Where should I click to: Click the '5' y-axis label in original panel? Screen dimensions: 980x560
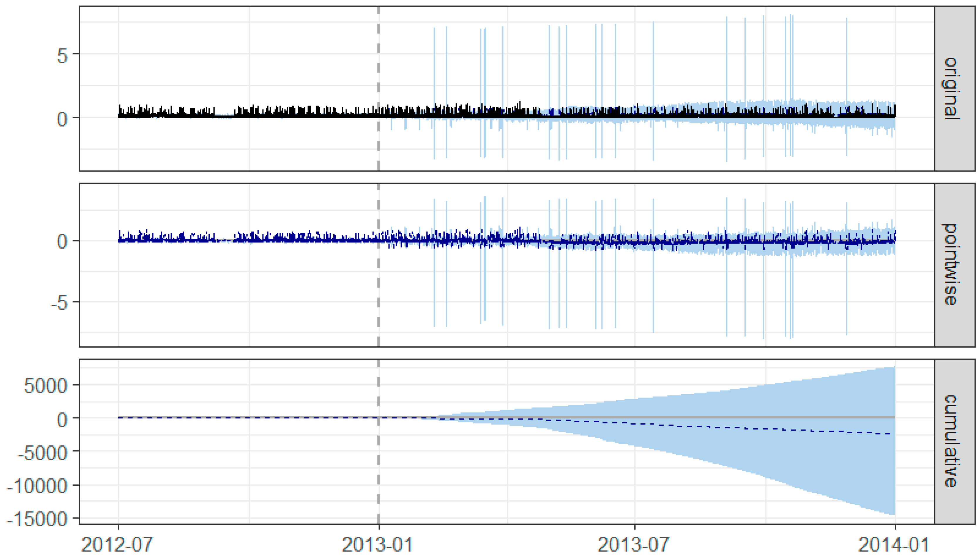point(62,56)
